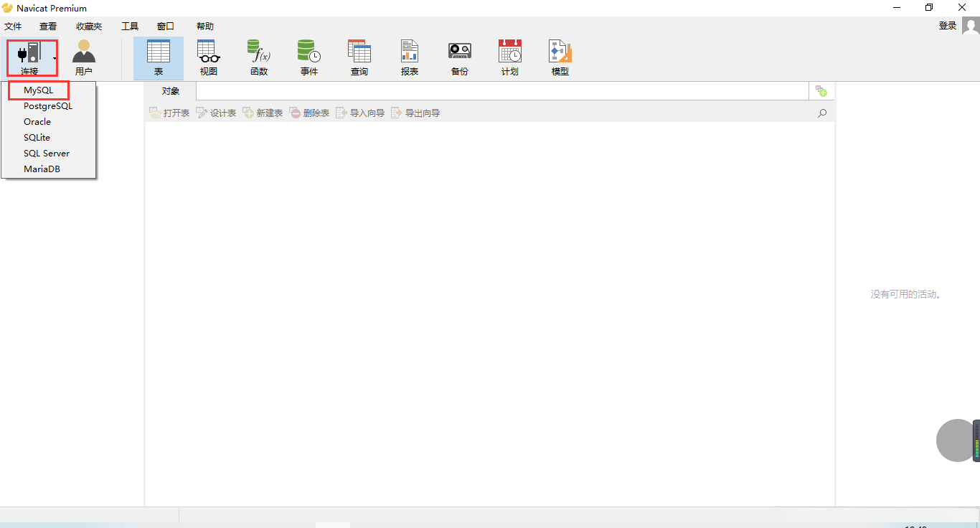Select the Table (表) toolbar icon
The image size is (980, 528).
click(159, 57)
